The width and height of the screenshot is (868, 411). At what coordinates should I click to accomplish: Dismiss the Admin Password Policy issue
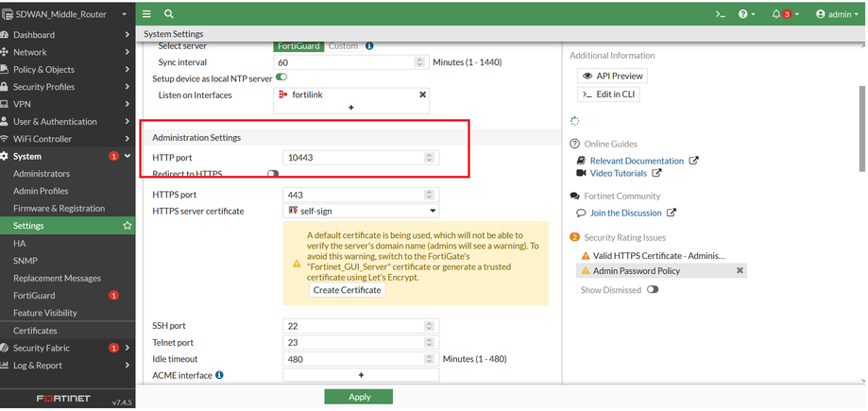pyautogui.click(x=740, y=271)
